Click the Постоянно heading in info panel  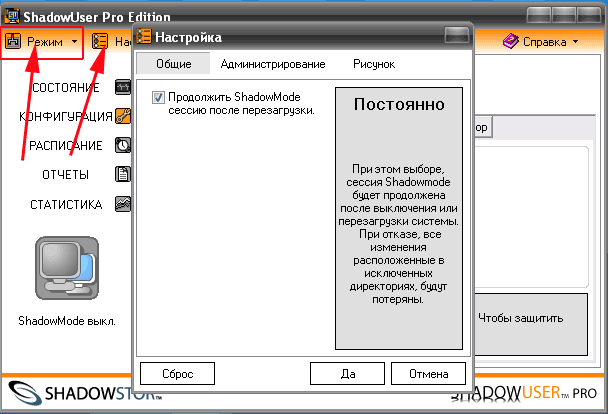(x=399, y=104)
